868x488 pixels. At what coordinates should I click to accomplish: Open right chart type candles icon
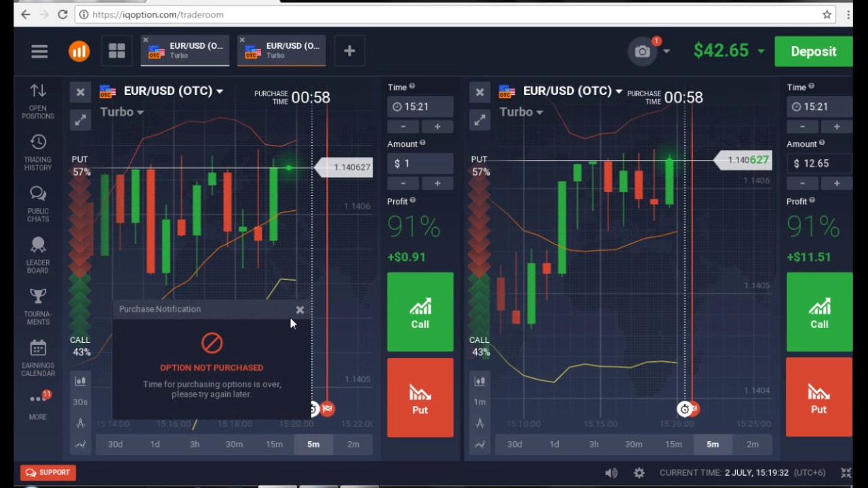click(479, 382)
